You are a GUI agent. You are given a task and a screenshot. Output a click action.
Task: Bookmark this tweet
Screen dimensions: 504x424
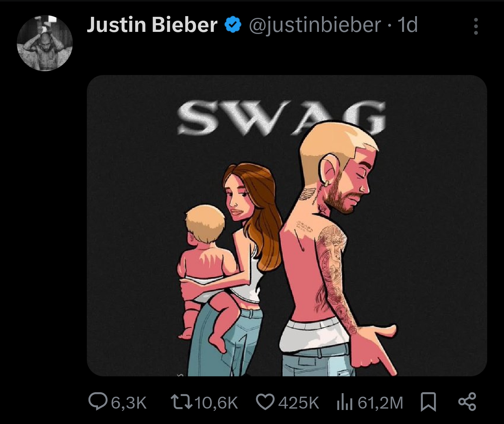tap(428, 402)
